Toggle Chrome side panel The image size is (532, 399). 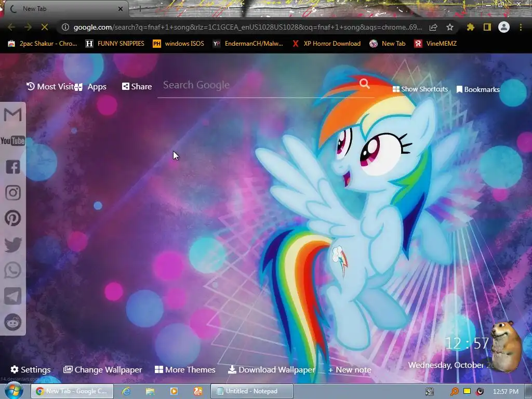(487, 27)
